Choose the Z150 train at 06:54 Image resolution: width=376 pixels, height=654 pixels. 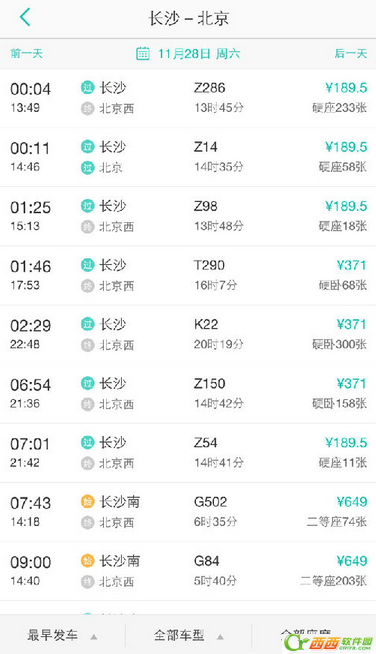[188, 394]
